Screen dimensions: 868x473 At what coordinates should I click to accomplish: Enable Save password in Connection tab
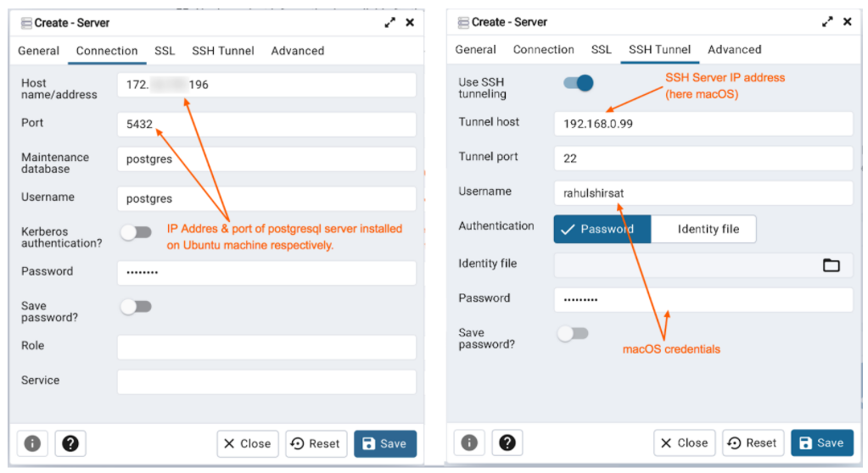click(136, 307)
